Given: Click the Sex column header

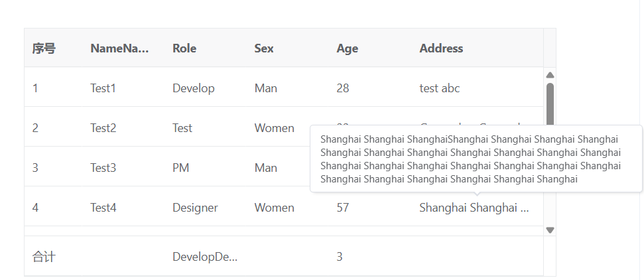Looking at the screenshot, I should click(x=264, y=48).
